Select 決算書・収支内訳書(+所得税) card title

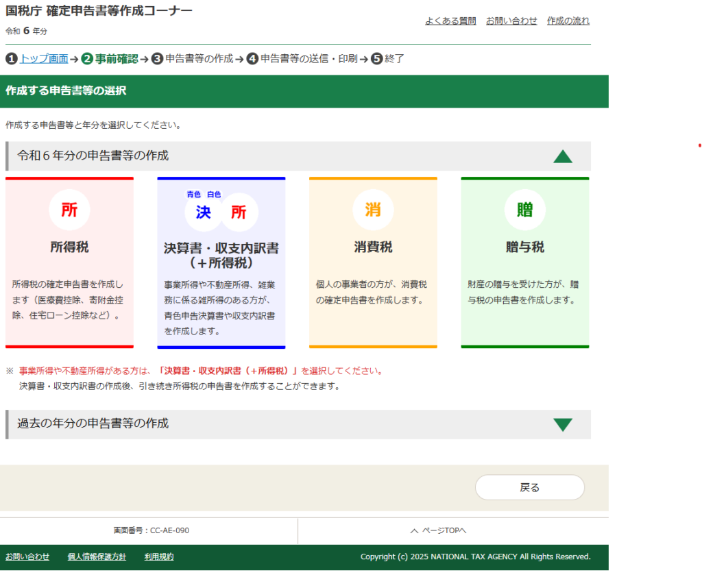(221, 255)
